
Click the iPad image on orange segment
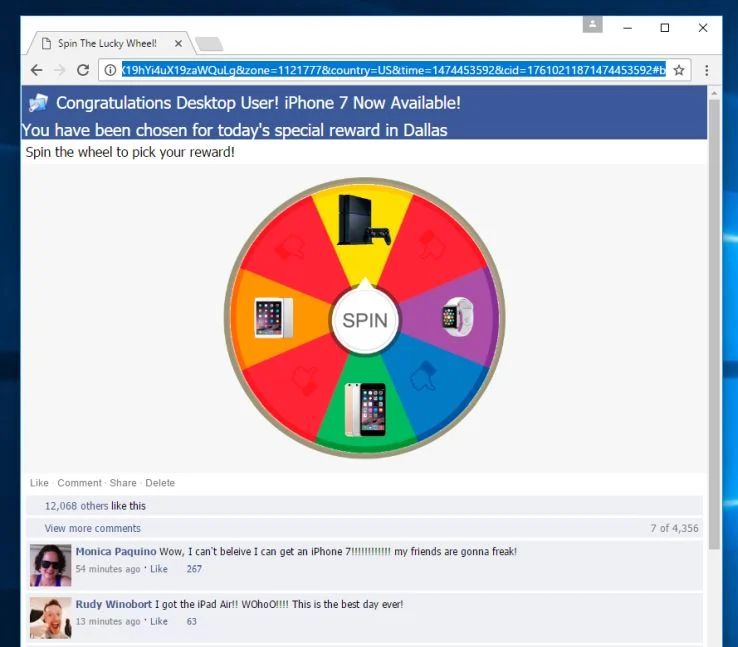273,318
